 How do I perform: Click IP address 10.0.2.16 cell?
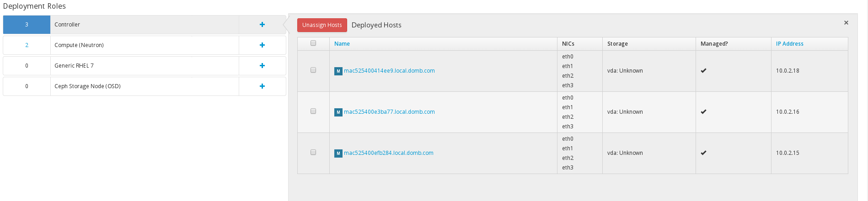[x=809, y=112]
